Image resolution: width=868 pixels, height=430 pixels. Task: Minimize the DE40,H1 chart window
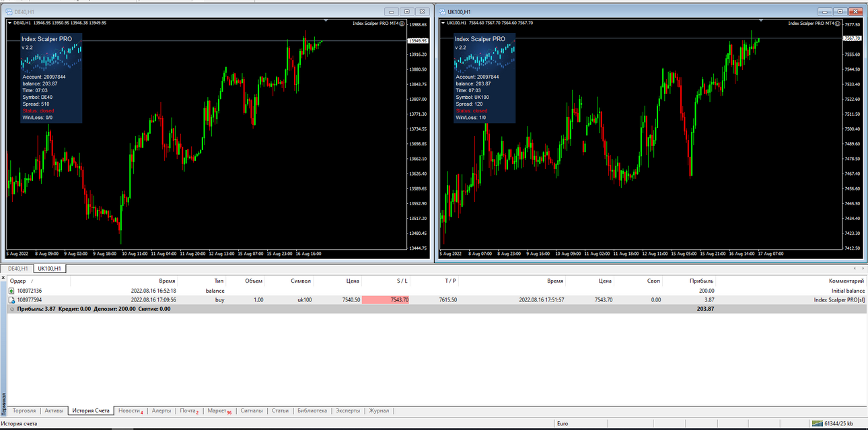pos(392,11)
